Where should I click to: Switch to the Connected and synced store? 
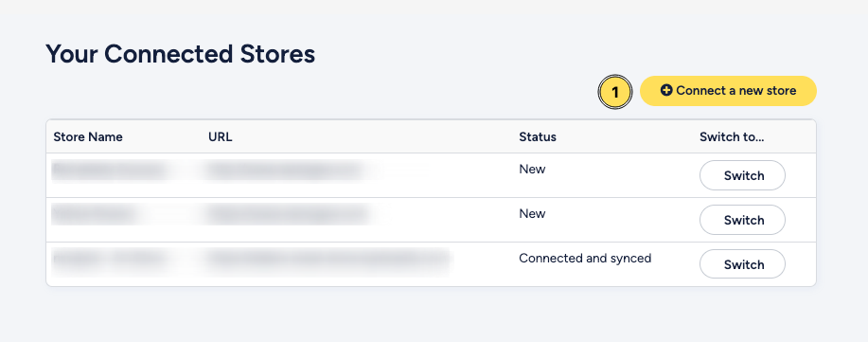[x=742, y=264]
